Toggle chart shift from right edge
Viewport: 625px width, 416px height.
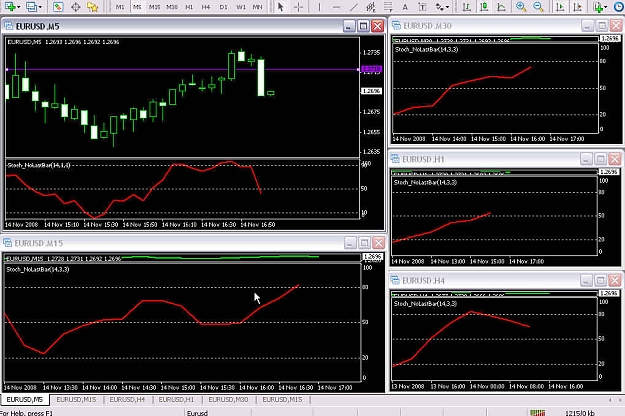pyautogui.click(x=577, y=7)
